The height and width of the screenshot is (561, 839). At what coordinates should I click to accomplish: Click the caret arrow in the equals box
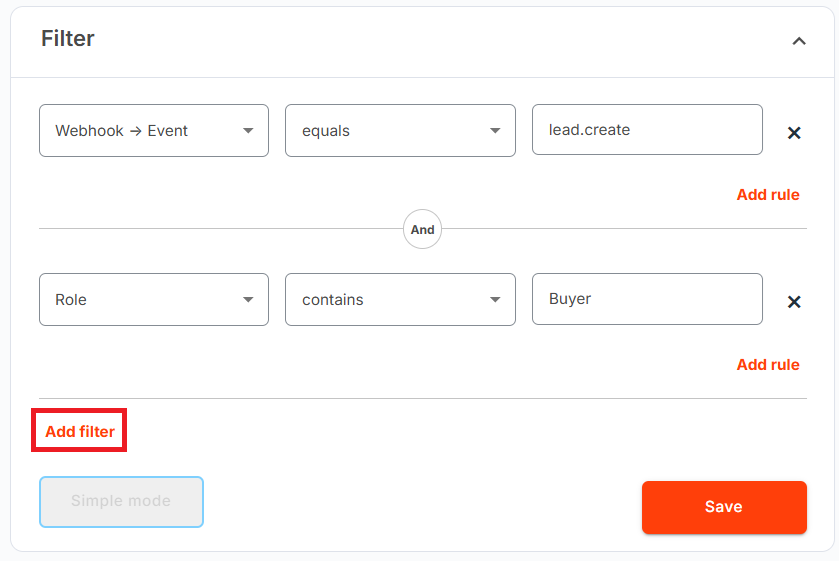coord(495,131)
